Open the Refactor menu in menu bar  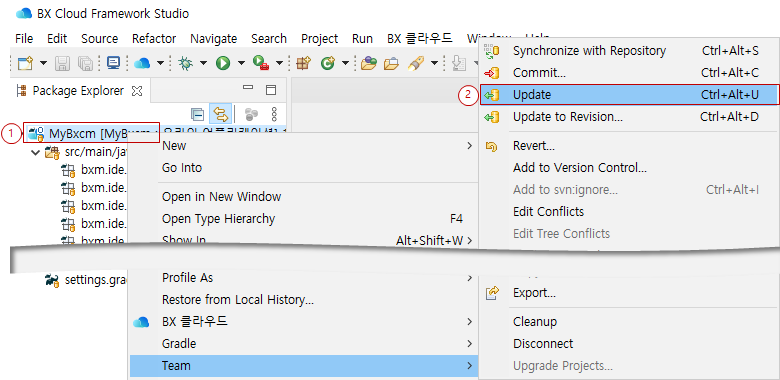(x=154, y=39)
